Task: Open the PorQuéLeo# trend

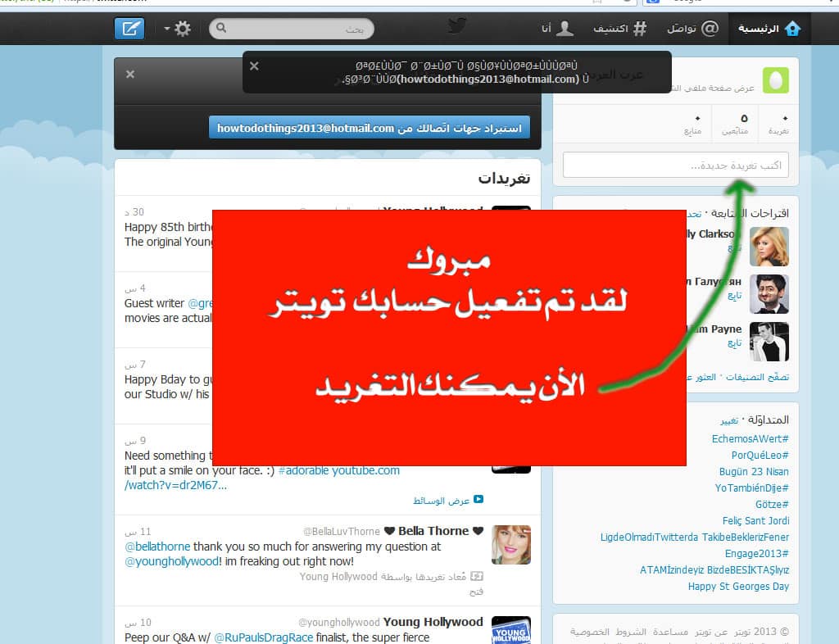Action: coord(760,456)
